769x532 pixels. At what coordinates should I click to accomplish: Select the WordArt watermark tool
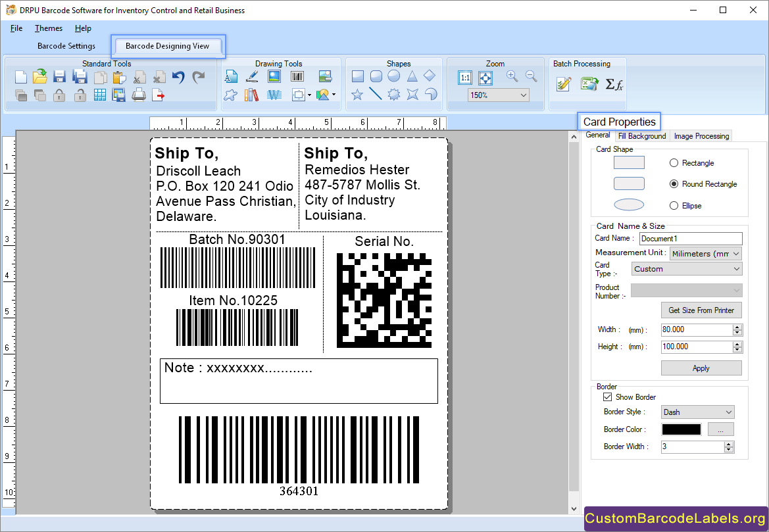[x=274, y=95]
